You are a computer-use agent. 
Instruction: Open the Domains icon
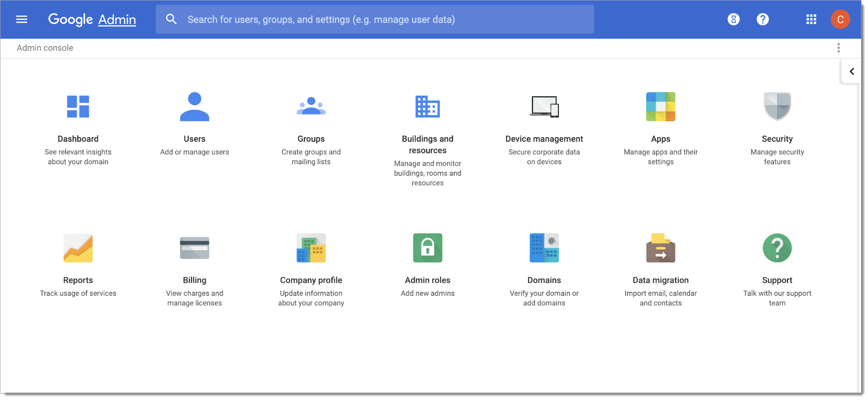544,248
